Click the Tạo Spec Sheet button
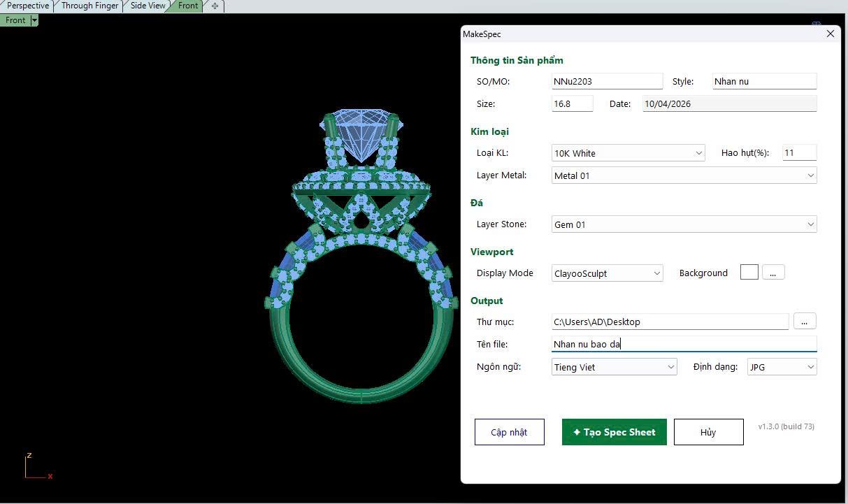Viewport: 848px width, 504px height. coord(614,432)
